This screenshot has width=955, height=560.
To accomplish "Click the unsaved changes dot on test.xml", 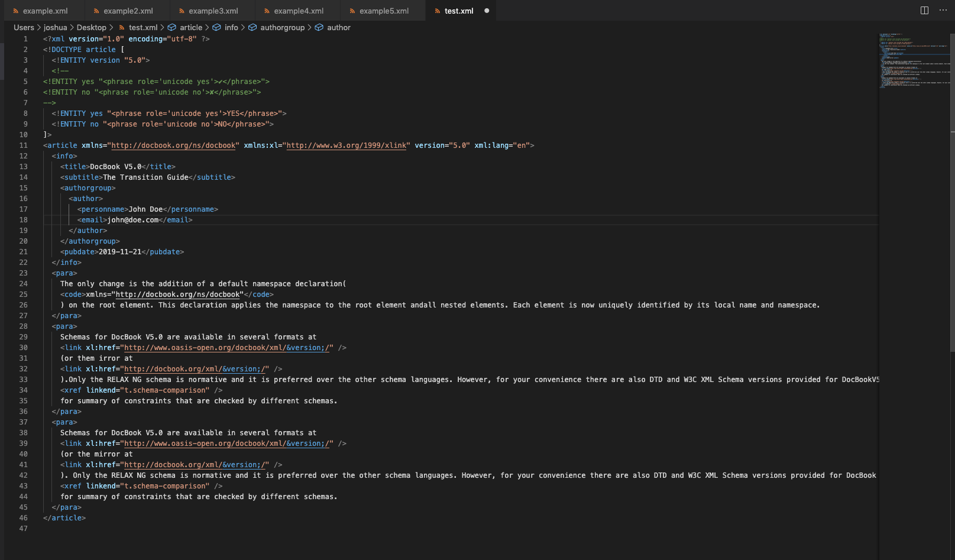I will 486,10.
